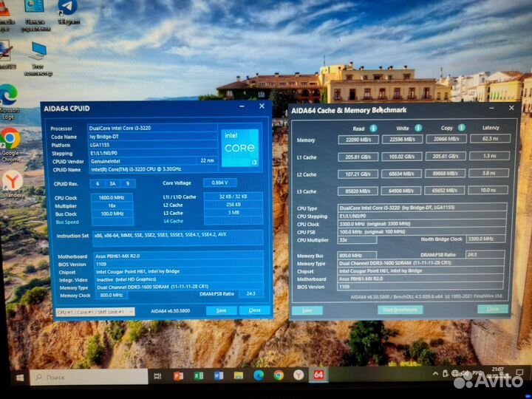Click PowerPoint icon in taskbar

coord(178,375)
